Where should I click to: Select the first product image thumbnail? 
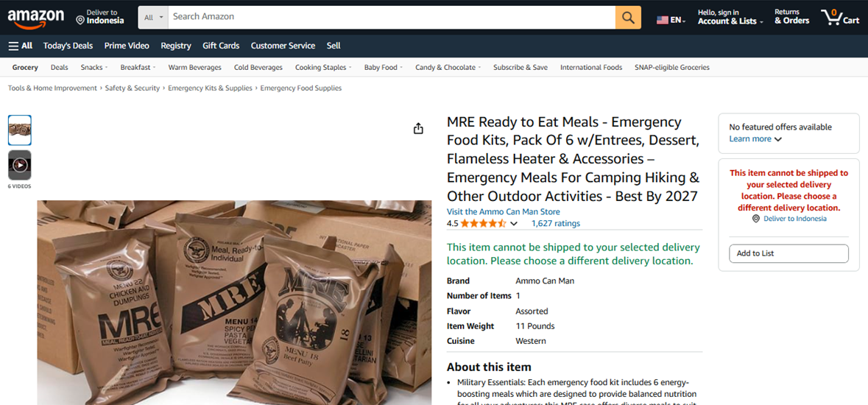20,130
